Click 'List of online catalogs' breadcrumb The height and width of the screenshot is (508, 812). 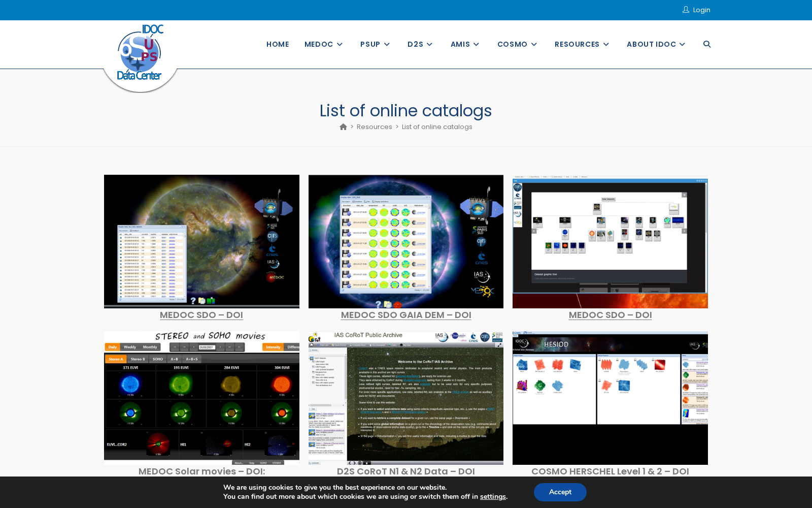(x=437, y=127)
